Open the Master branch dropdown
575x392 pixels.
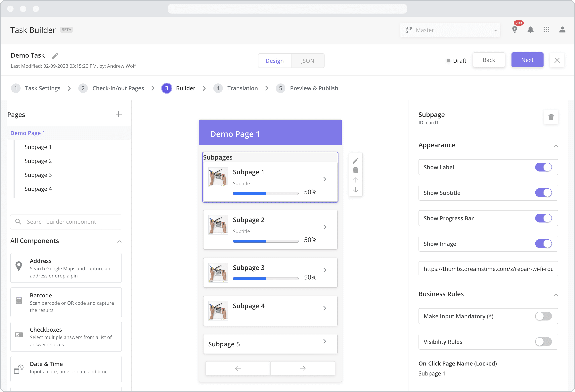pos(450,30)
